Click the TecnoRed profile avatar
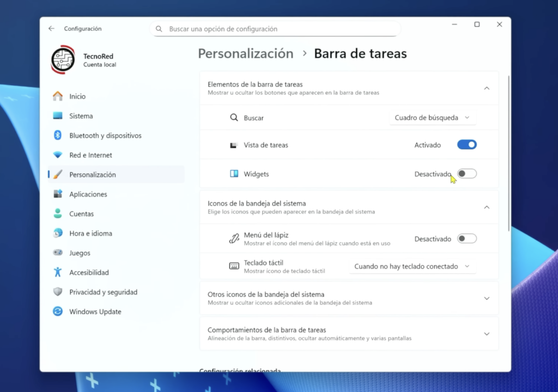This screenshot has width=558, height=392. [63, 59]
